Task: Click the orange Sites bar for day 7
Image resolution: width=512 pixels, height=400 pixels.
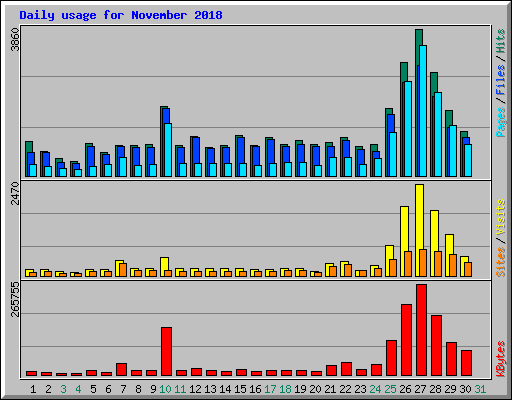Action: 123,270
